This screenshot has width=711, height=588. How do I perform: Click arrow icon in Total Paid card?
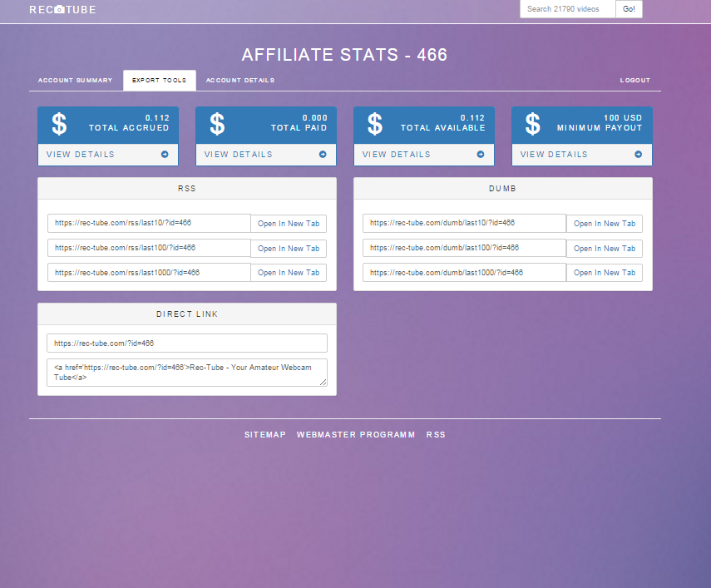pyautogui.click(x=323, y=155)
